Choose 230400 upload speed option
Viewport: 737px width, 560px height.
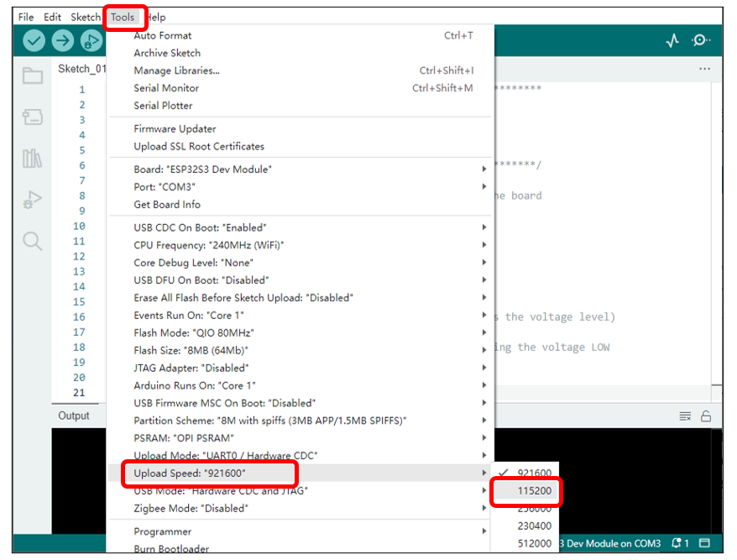(525, 526)
